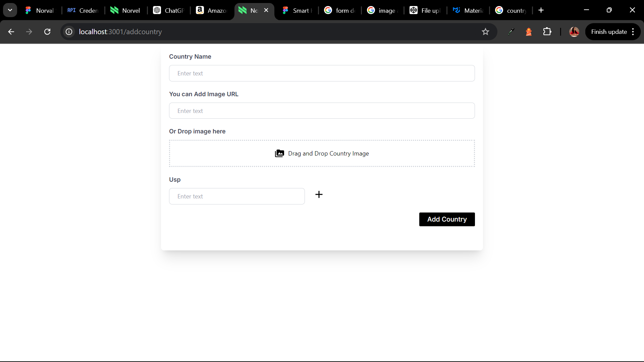Image resolution: width=644 pixels, height=362 pixels.
Task: Minimize the Chrome window
Action: (x=586, y=10)
